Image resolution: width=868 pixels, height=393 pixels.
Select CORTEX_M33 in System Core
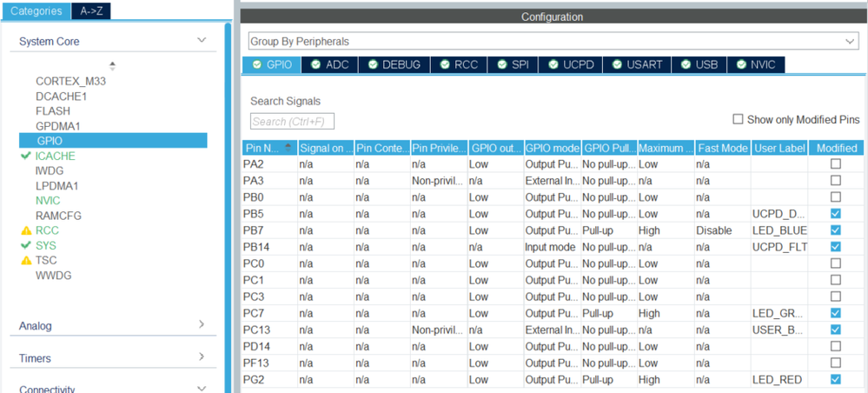click(71, 81)
